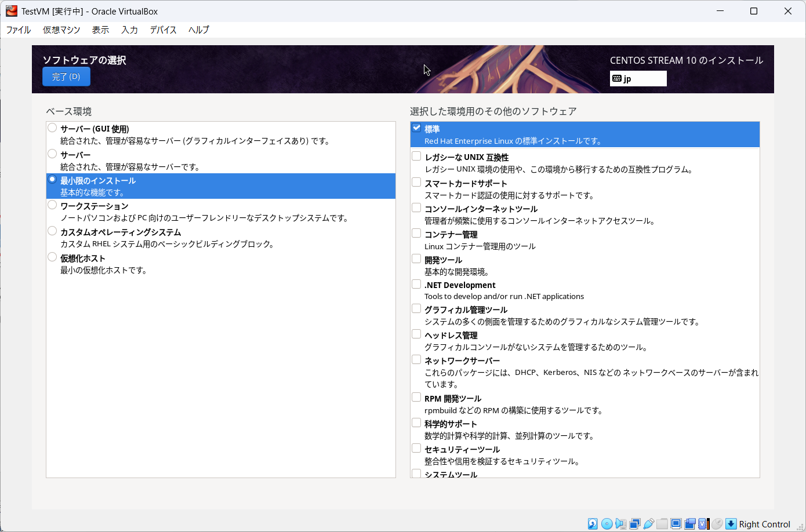This screenshot has height=532, width=806.
Task: Select サーバー (GUI 使用) base environment
Action: 52,128
